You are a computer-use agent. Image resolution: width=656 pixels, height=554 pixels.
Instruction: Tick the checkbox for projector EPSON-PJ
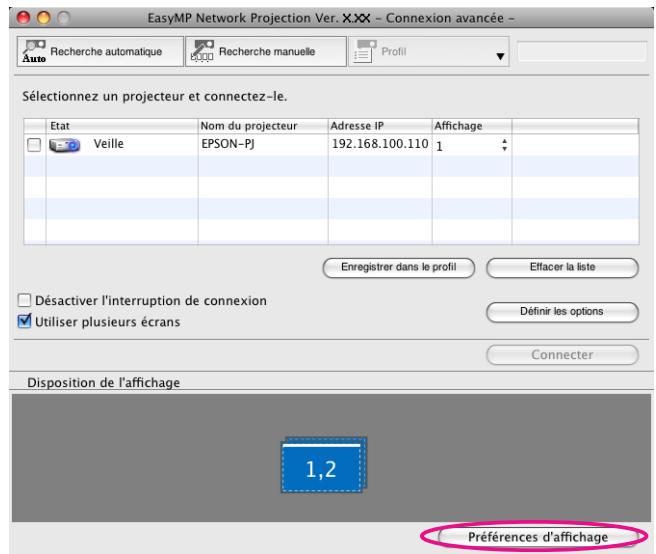(34, 145)
